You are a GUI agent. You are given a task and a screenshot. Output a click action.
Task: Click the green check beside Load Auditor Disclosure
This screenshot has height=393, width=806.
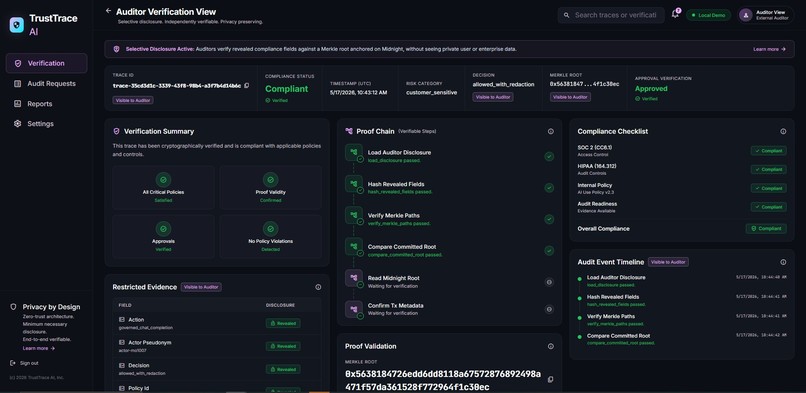(549, 157)
